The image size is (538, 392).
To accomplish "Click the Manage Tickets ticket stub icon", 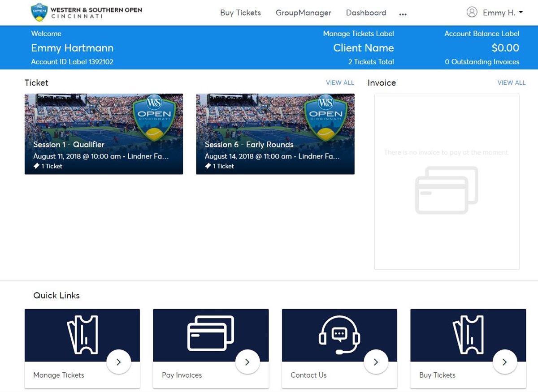I will coord(82,335).
